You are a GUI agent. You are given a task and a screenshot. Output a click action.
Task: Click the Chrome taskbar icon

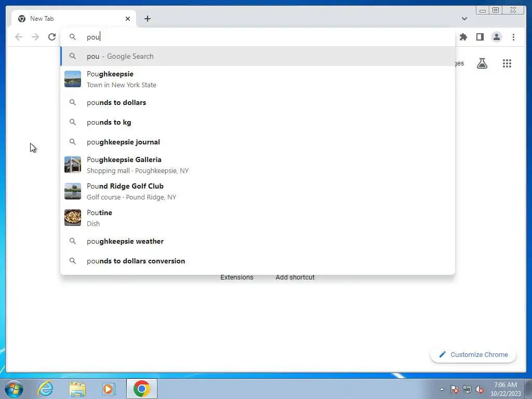[142, 389]
